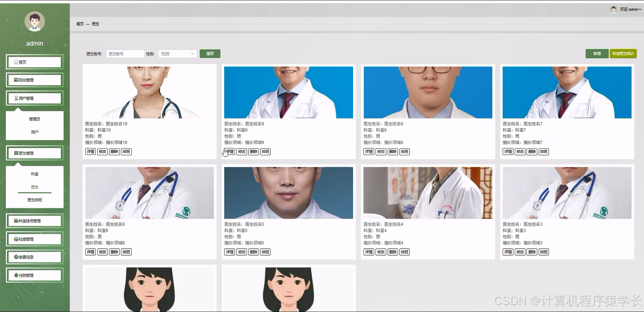This screenshot has height=312, width=644.
Task: Click the home icon beside 首页
Action: click(16, 62)
